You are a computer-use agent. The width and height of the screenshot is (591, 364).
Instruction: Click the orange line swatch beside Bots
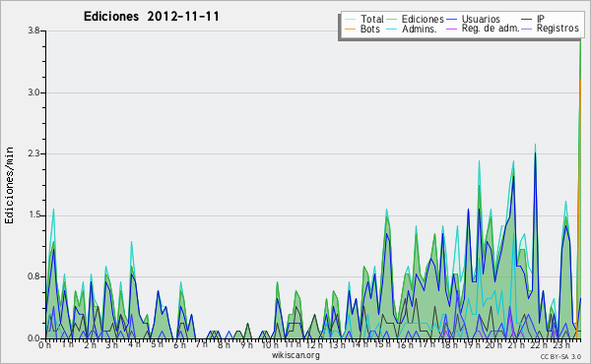(x=350, y=29)
